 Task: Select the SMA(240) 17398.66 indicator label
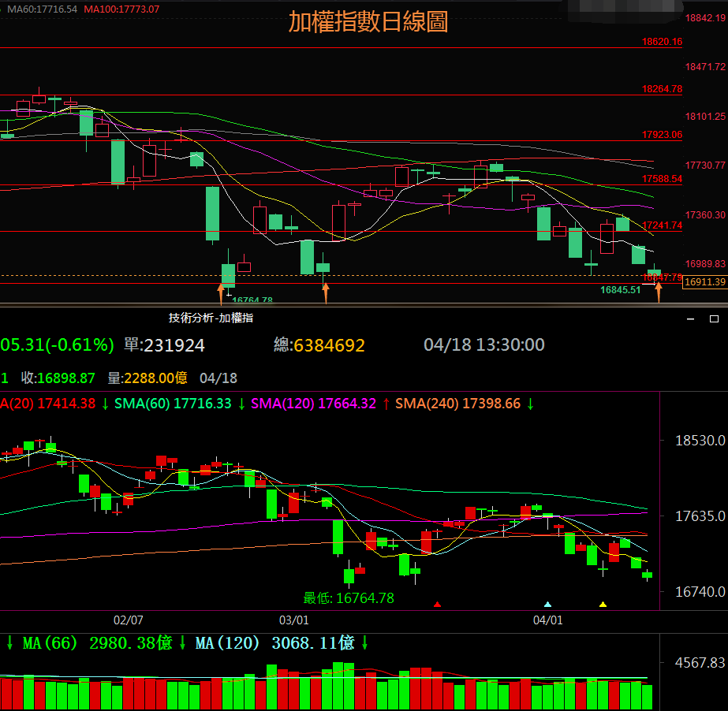pyautogui.click(x=457, y=404)
